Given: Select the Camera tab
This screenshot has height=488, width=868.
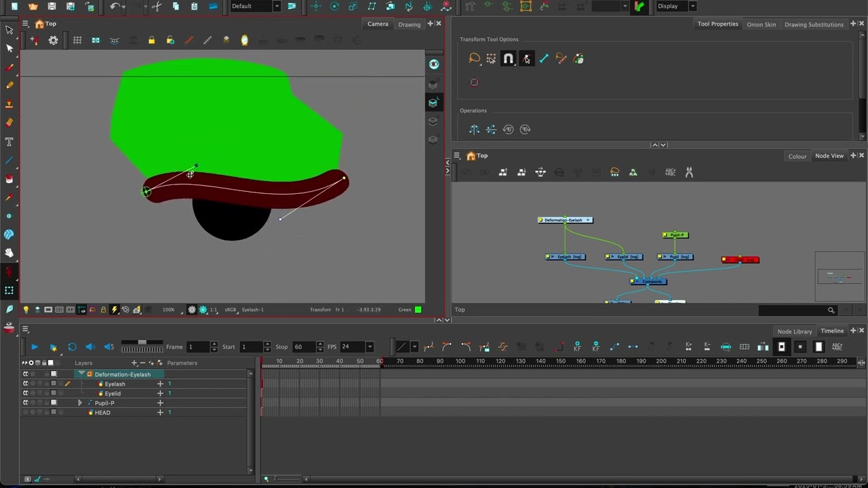Looking at the screenshot, I should coord(378,24).
